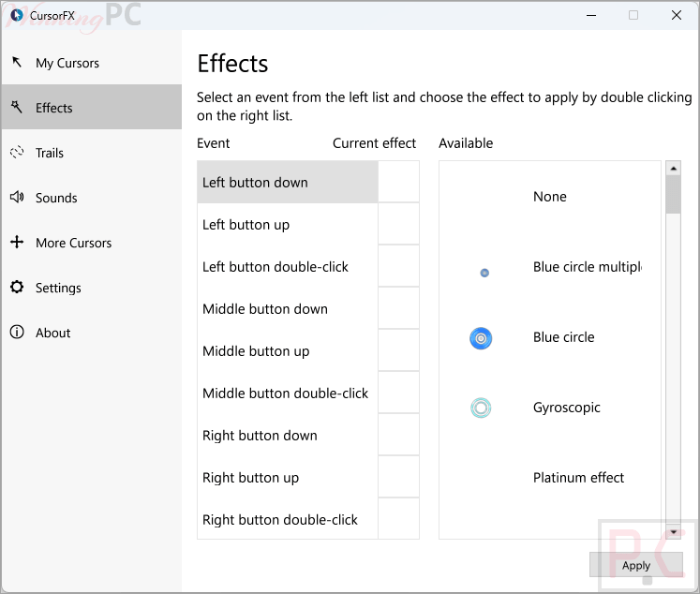Click the Apply button

point(635,565)
